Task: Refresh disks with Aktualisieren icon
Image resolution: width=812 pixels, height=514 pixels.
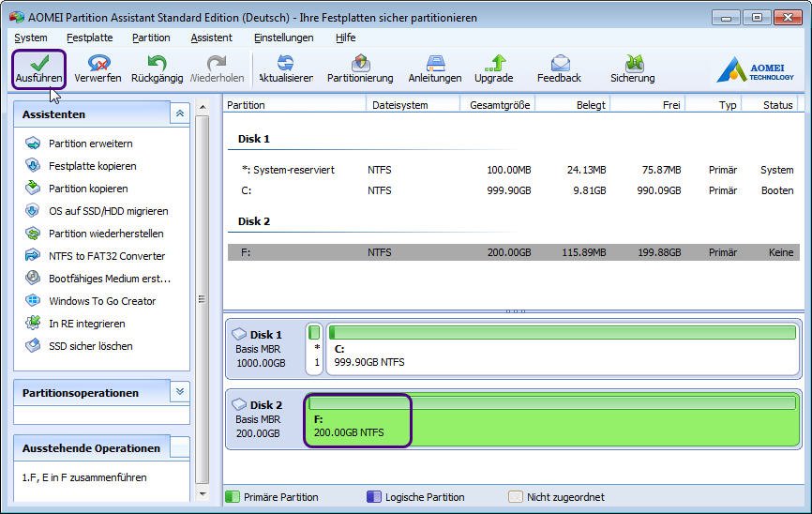Action: click(x=285, y=63)
